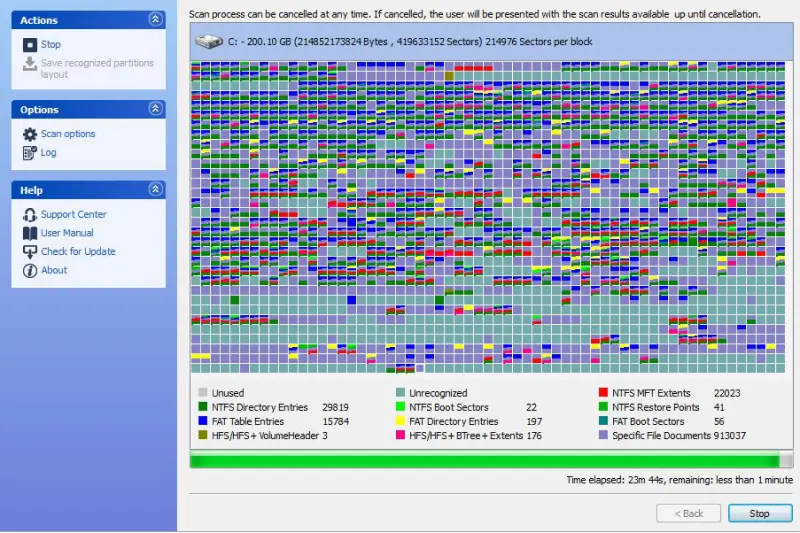800x533 pixels.
Task: Click the Scan options gear icon
Action: [30, 134]
